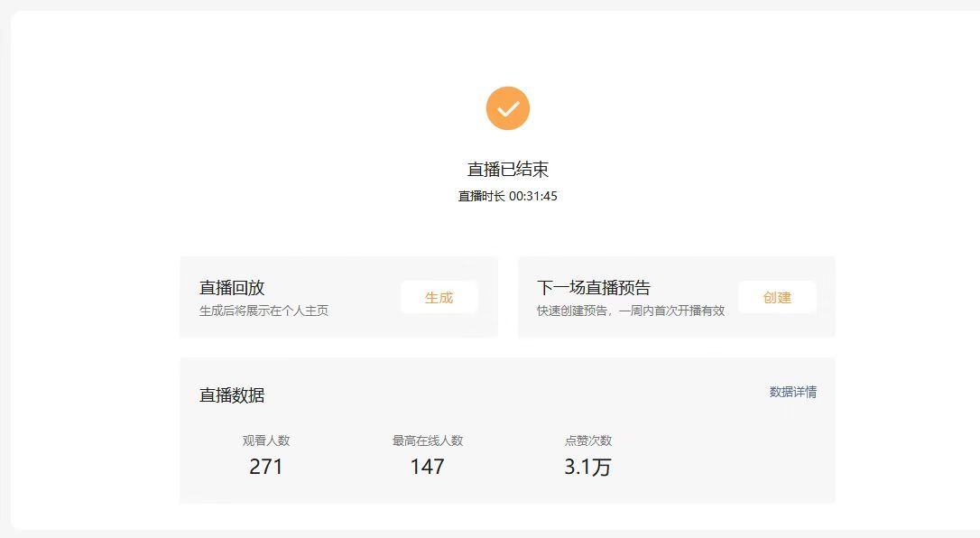
Task: Click the 生成后将展示在个人主页 description
Action: coord(263,311)
